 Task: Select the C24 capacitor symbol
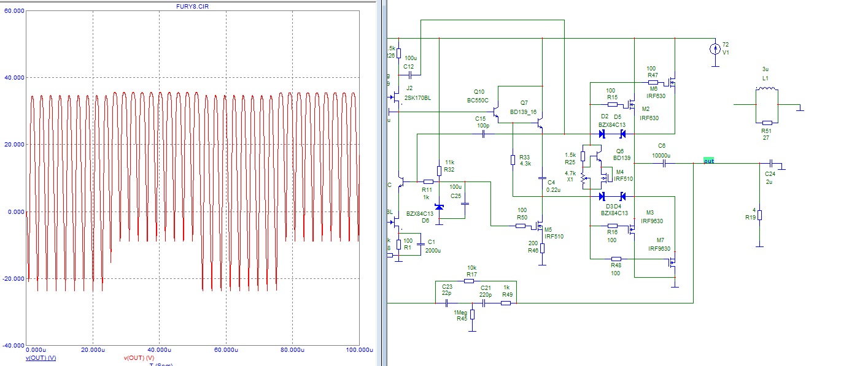coord(770,163)
